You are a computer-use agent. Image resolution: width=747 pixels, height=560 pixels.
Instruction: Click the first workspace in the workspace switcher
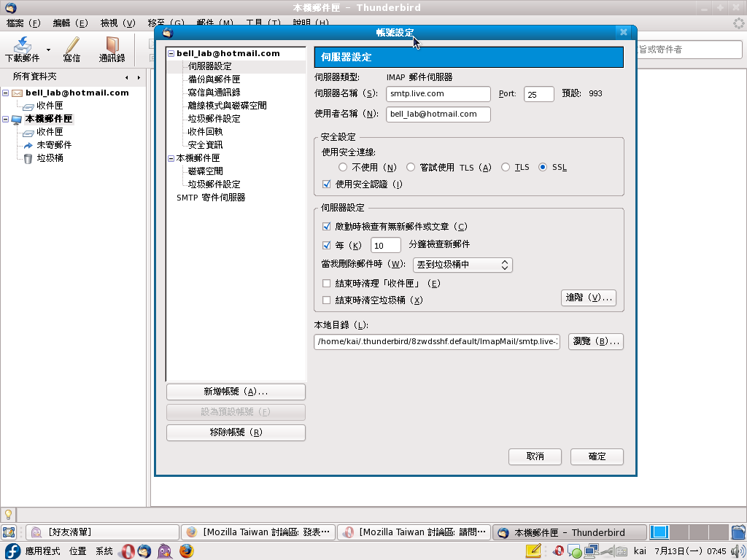[x=659, y=532]
